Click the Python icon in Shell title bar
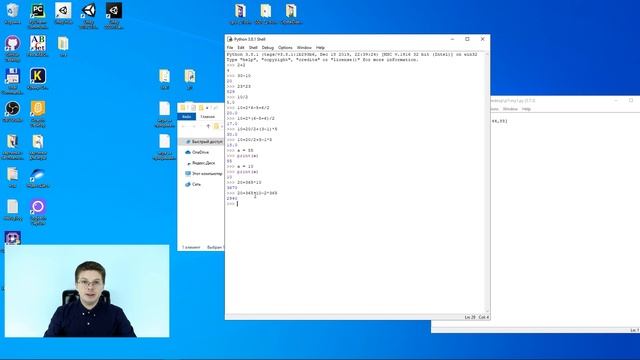 pyautogui.click(x=230, y=39)
